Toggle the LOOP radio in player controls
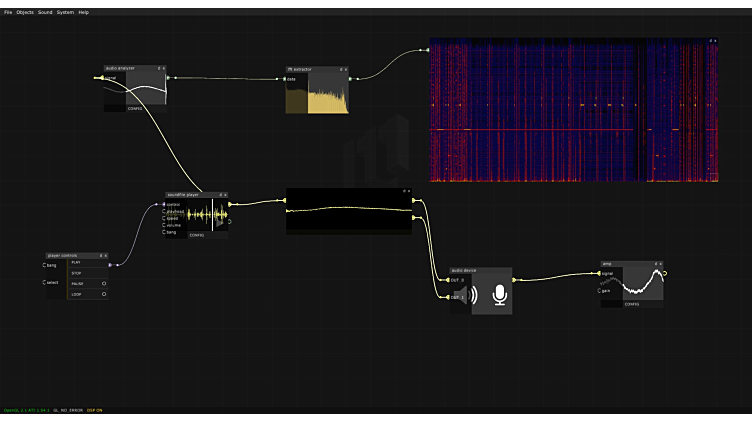 pyautogui.click(x=104, y=295)
